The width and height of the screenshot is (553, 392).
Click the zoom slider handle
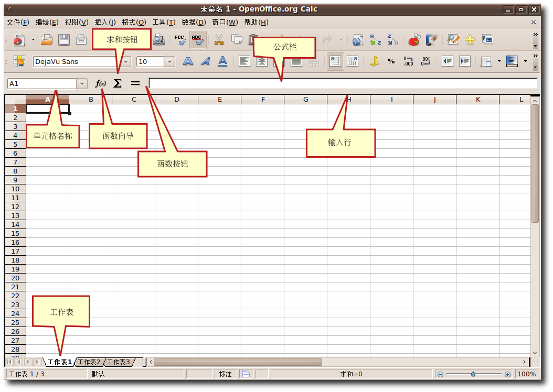[x=473, y=374]
